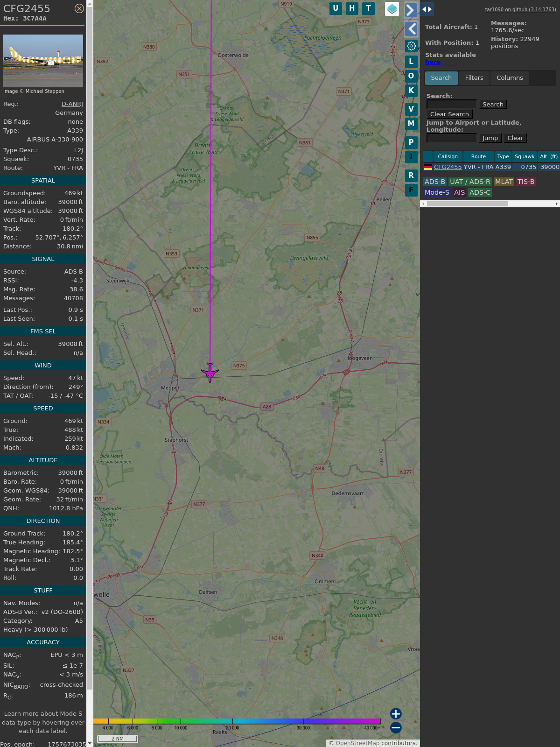The height and width of the screenshot is (747, 560).
Task: Toggle the I map button
Action: (411, 156)
